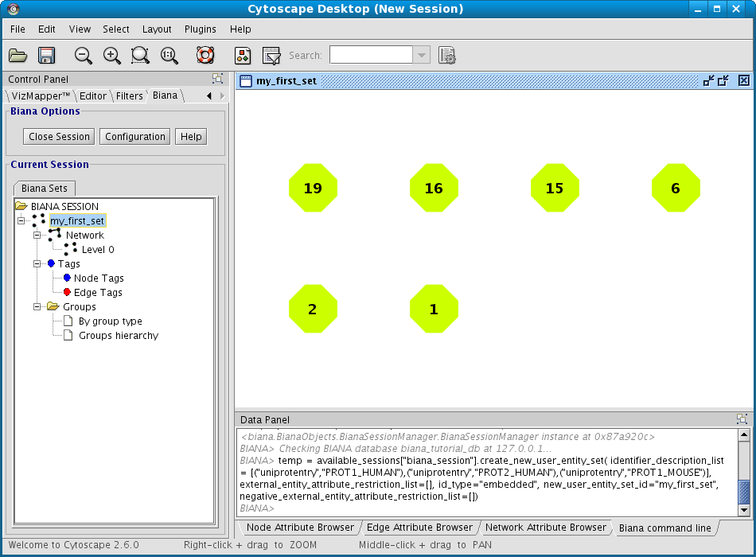
Task: Float the Data Panel window
Action: tap(742, 419)
